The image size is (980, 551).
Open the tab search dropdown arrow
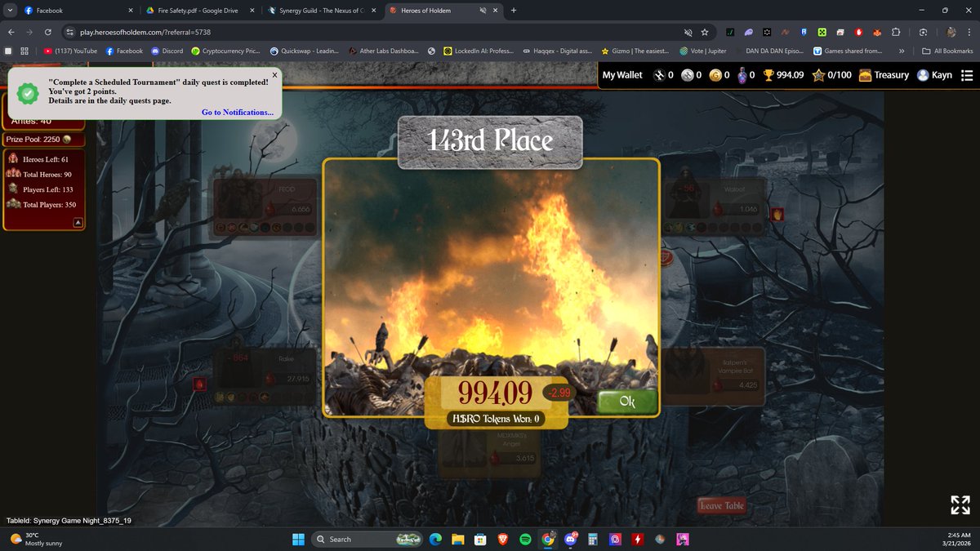pos(9,11)
